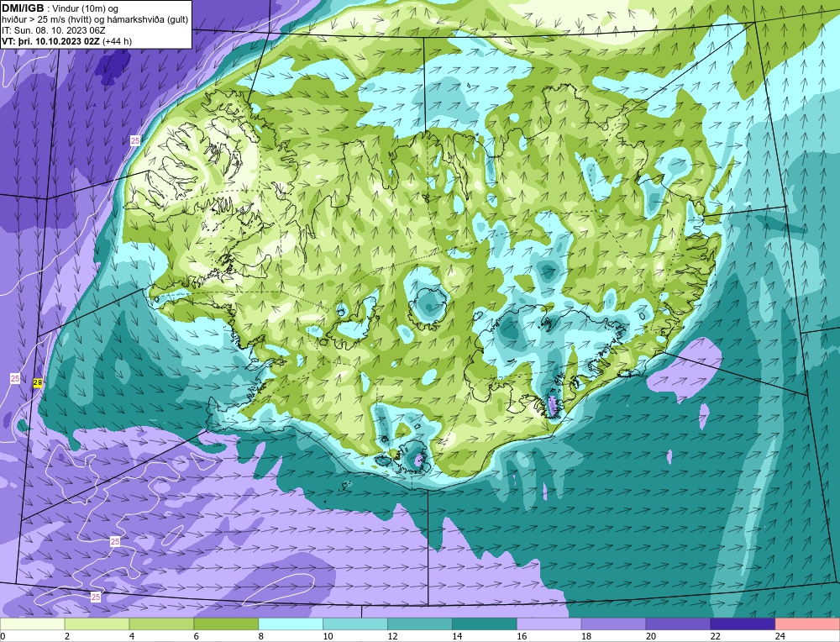Image resolution: width=840 pixels, height=642 pixels.
Task: Select the 'VT: þri. 10.10.2023 02Z (+44 h)' line
Action: tap(66, 40)
